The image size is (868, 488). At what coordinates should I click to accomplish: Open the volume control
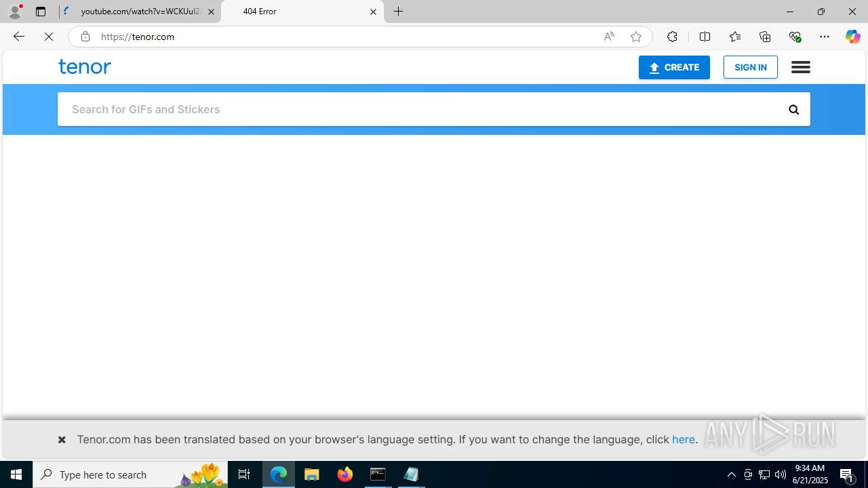point(781,474)
